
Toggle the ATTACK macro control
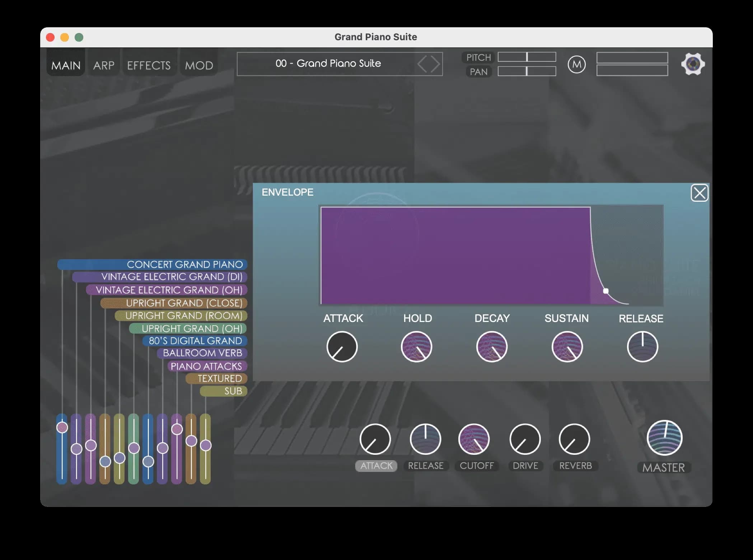point(376,466)
